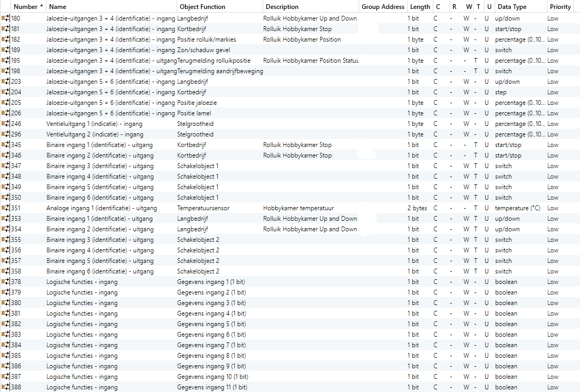Select 'Gegevens ingang 10 (1 bit)' cell
Viewport: 580px width, 392px height.
(212, 377)
